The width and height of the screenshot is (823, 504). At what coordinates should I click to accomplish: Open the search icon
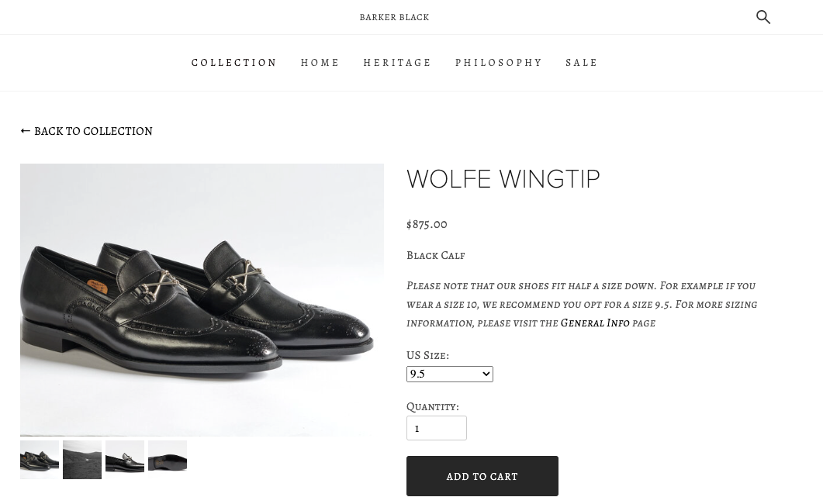[x=763, y=16]
